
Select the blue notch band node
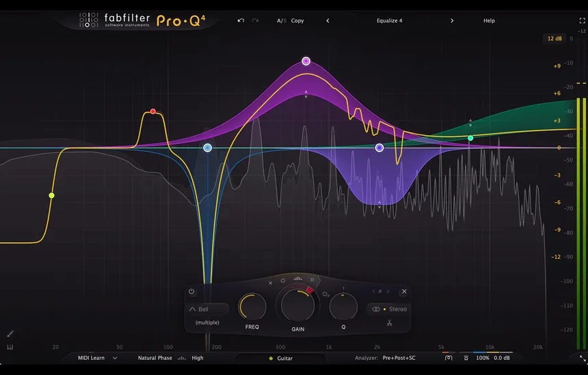click(207, 148)
